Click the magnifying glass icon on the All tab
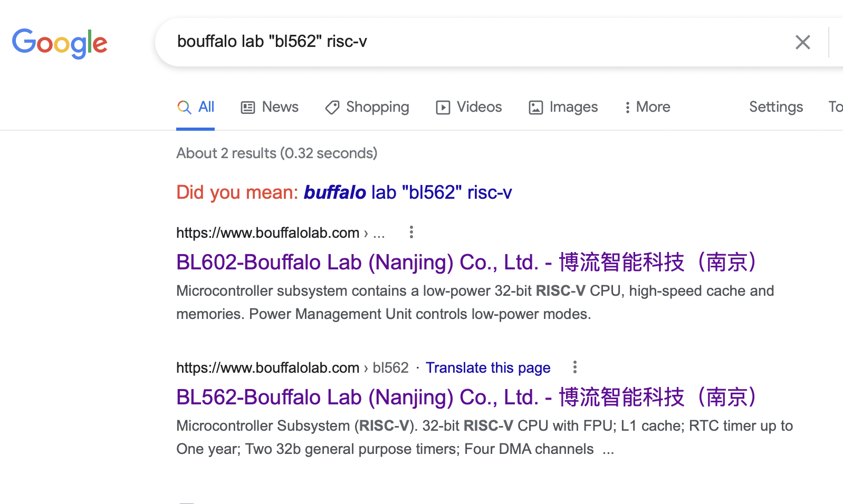843x504 pixels. 184,107
